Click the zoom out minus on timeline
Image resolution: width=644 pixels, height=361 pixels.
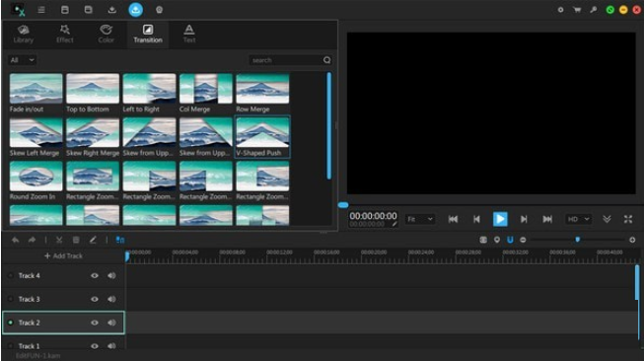(x=523, y=240)
